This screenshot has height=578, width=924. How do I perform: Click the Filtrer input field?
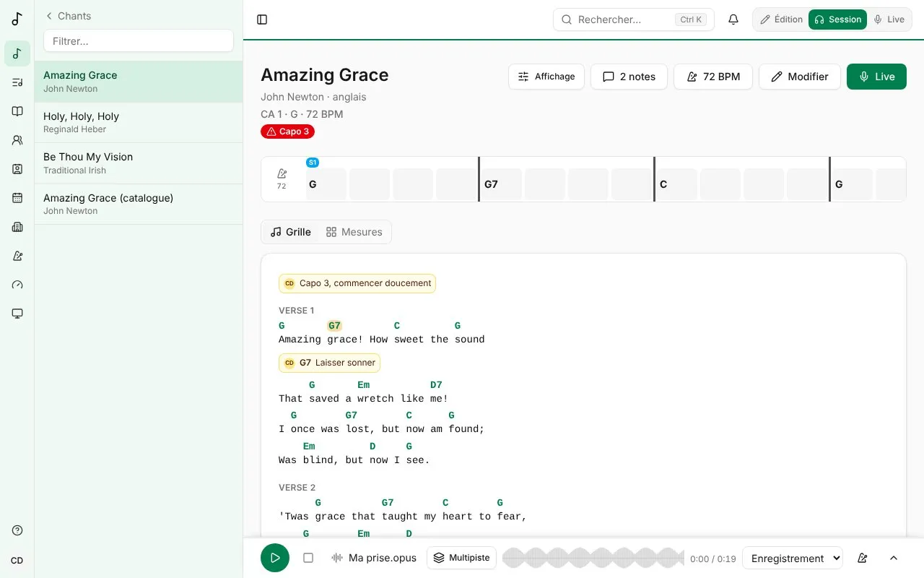click(x=139, y=41)
